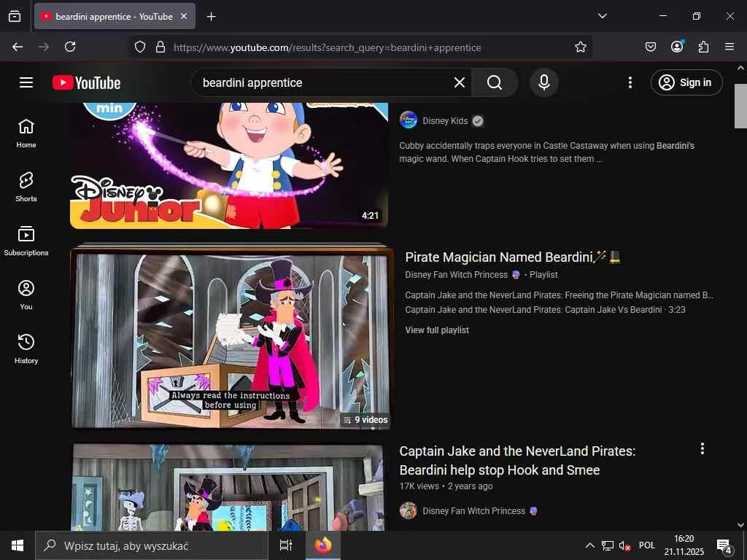This screenshot has width=747, height=560.
Task: Open the YouTube guide hamburger menu
Action: [x=26, y=82]
